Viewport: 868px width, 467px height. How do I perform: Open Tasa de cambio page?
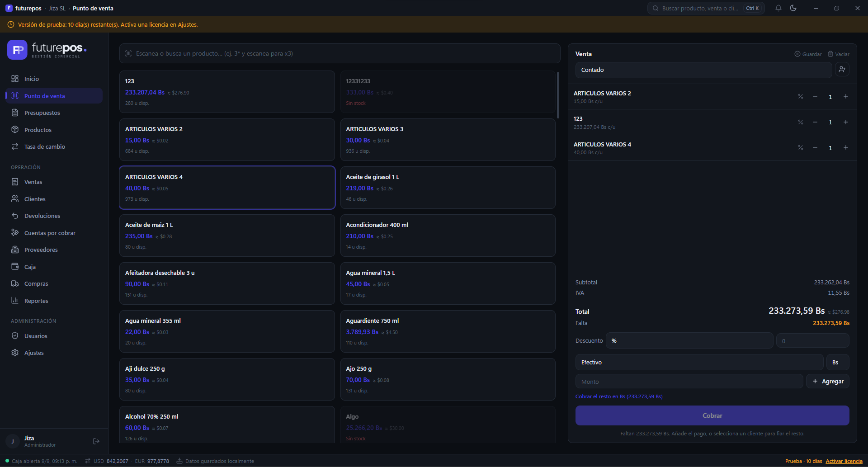coord(54,146)
